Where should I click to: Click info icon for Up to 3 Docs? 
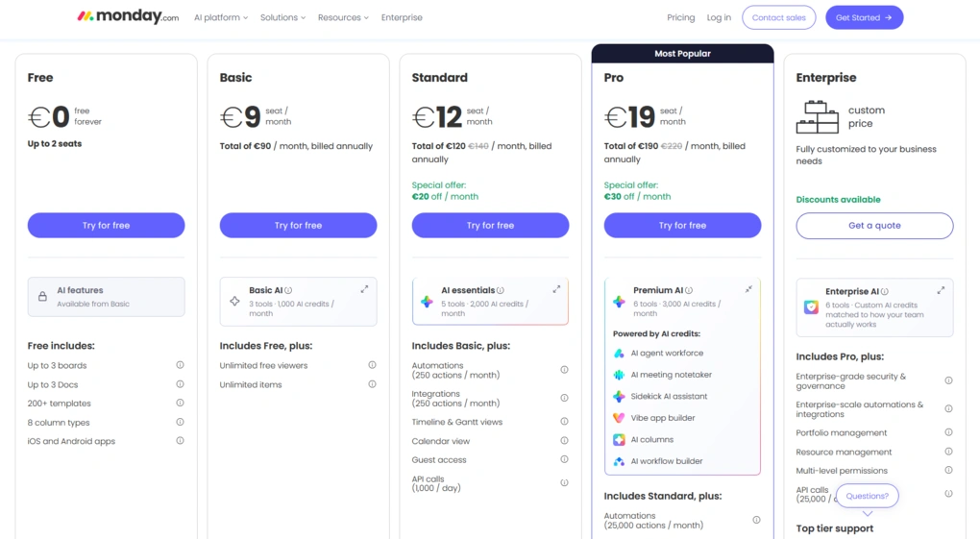180,384
